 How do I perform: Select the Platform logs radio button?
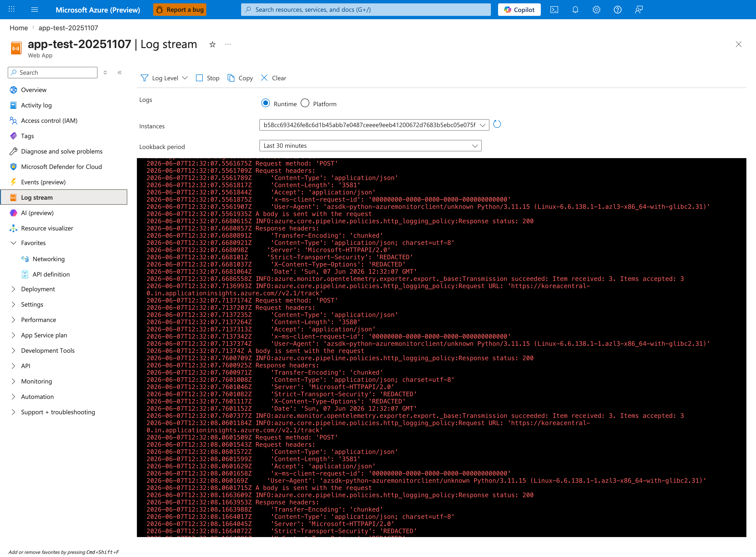click(305, 103)
